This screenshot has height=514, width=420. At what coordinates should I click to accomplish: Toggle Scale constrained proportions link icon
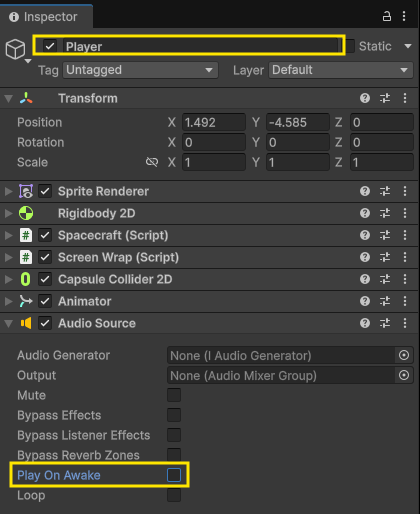[152, 162]
